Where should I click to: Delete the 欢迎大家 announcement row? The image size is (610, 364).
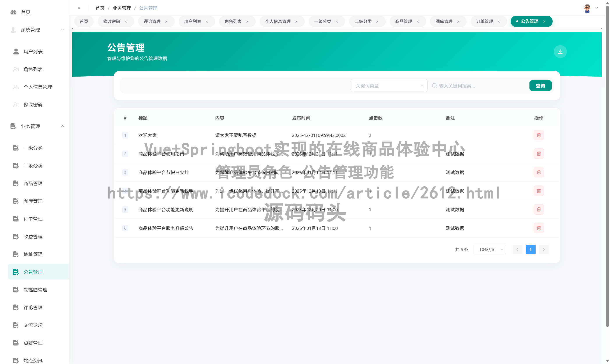pyautogui.click(x=539, y=135)
